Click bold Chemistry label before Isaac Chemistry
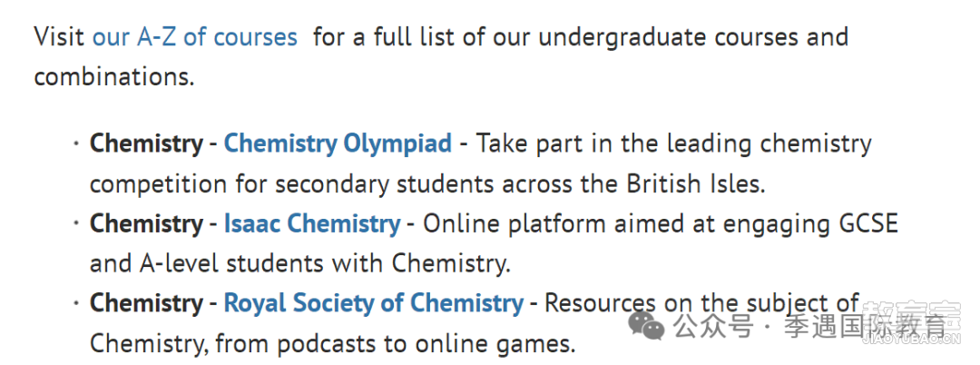The width and height of the screenshot is (980, 365). pos(146,223)
